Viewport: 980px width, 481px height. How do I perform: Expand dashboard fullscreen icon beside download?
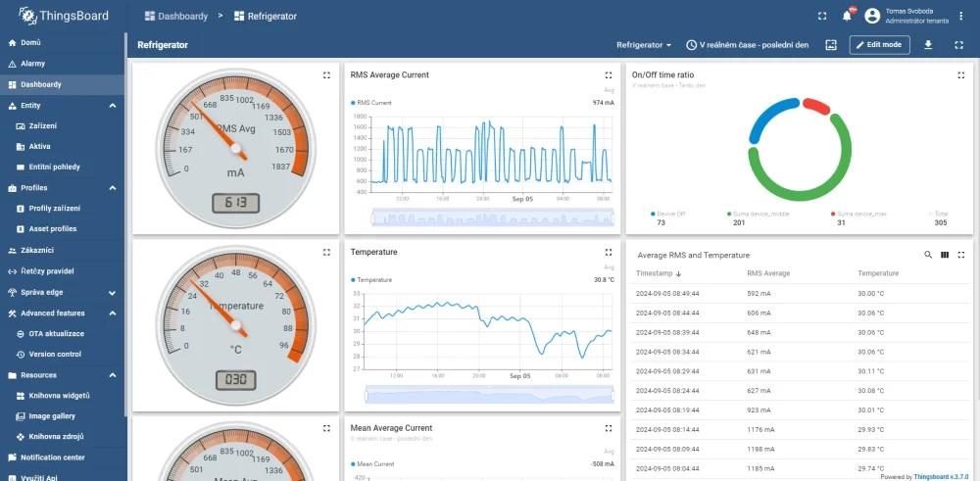959,45
